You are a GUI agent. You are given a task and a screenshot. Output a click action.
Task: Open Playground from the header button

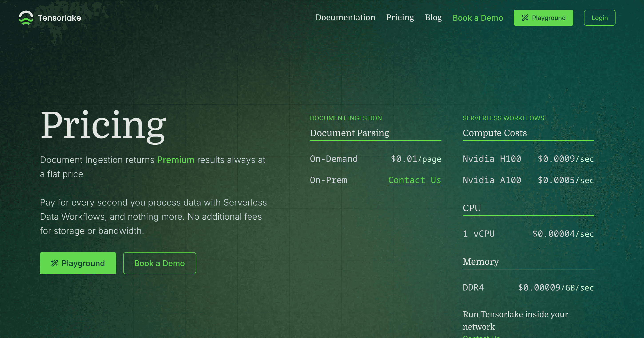tap(543, 18)
